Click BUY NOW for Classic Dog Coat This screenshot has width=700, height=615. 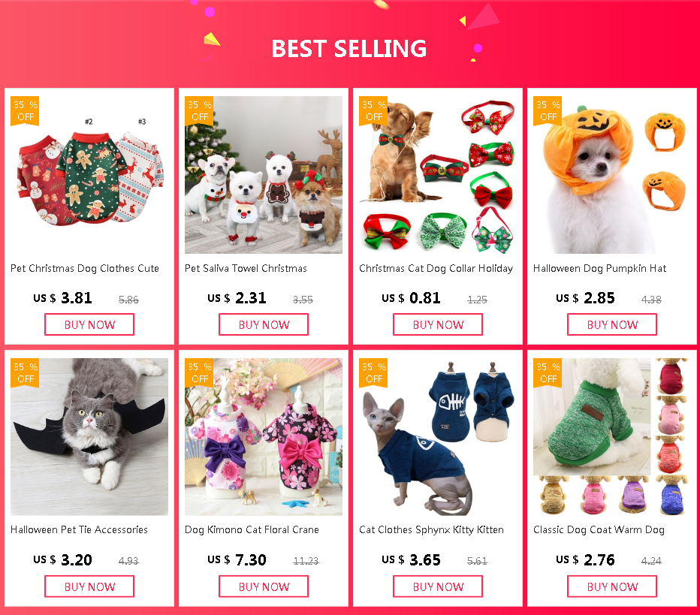point(612,586)
